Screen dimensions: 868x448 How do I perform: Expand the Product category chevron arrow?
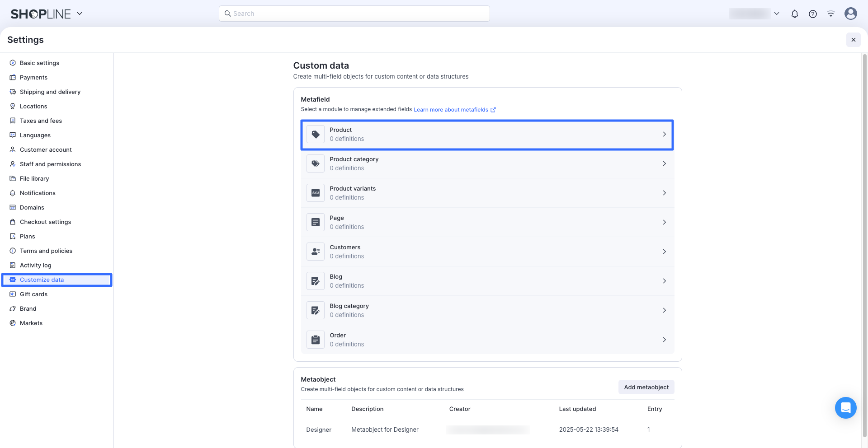664,163
